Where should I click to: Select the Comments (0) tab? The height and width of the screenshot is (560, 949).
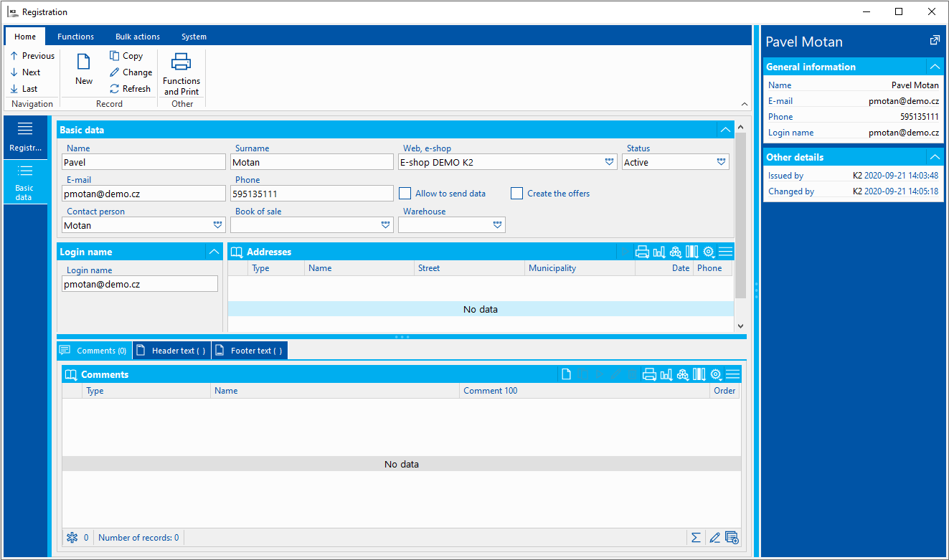[x=95, y=351]
